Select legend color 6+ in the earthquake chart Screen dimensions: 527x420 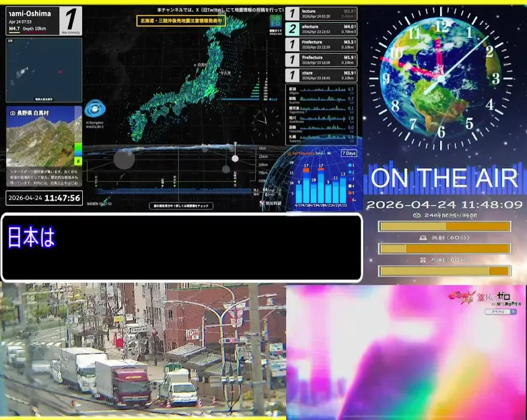click(x=351, y=200)
